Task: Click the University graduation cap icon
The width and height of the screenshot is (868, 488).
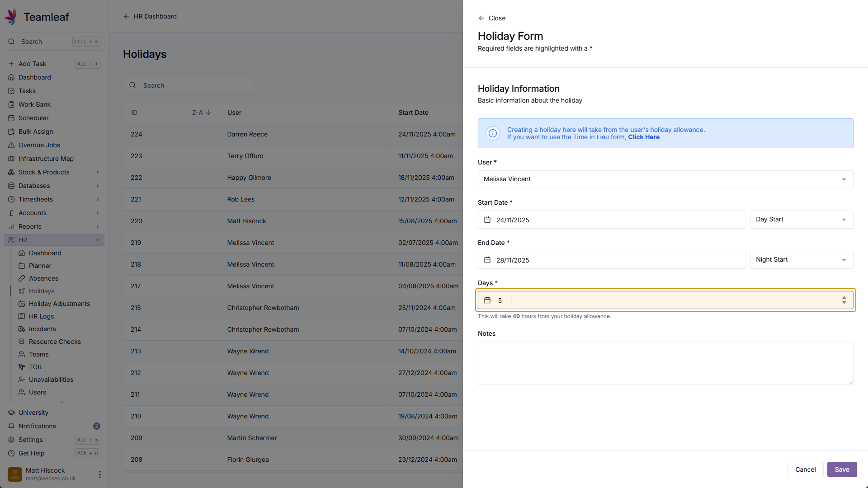Action: tap(11, 413)
